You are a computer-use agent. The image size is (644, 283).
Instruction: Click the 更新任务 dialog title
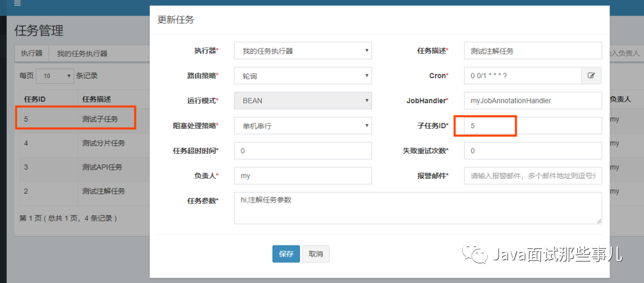[x=176, y=20]
